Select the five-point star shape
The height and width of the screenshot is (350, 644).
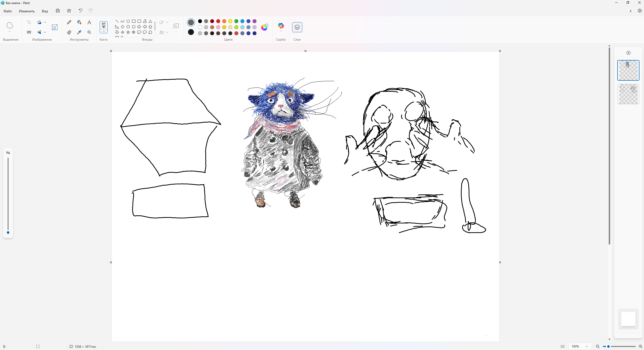pos(128,32)
